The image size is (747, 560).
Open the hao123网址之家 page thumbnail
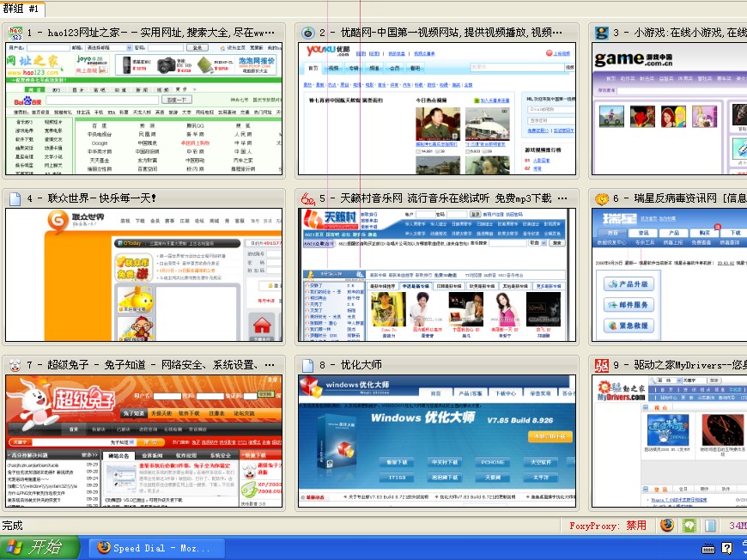144,109
